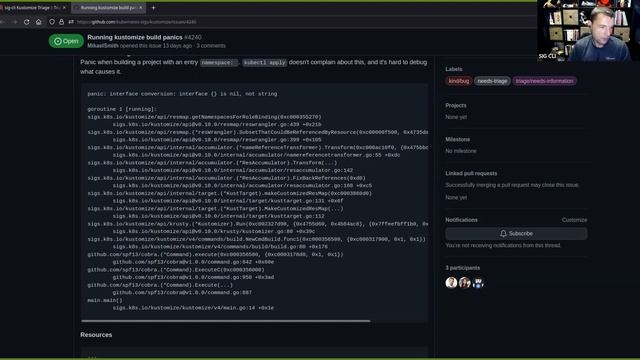
Task: Open the third participant avatar
Action: [x=478, y=282]
